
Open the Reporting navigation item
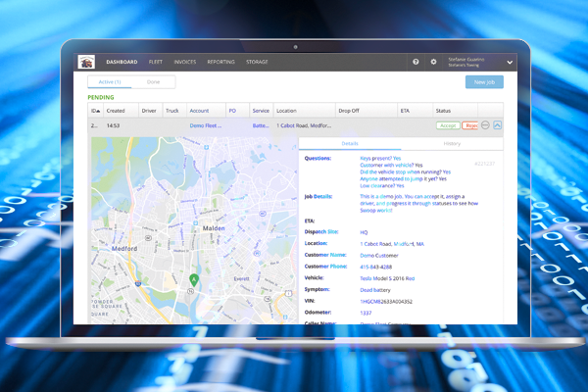220,62
